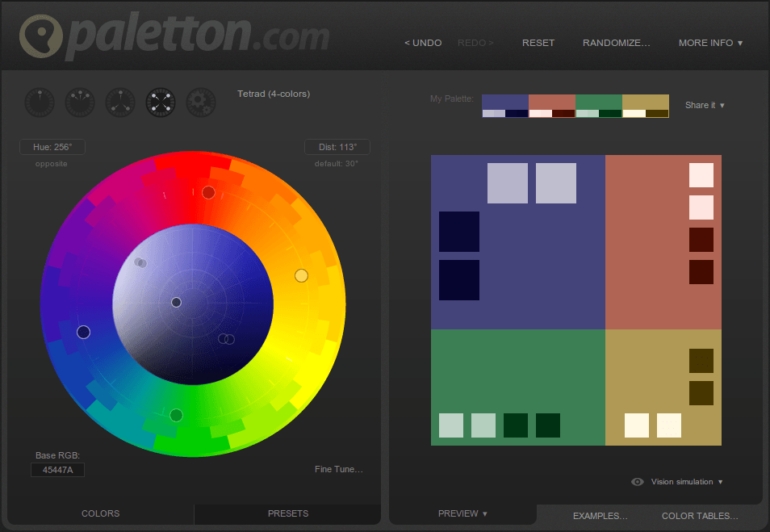Open the COLOR TABLES tab
The height and width of the screenshot is (532, 770).
click(700, 516)
